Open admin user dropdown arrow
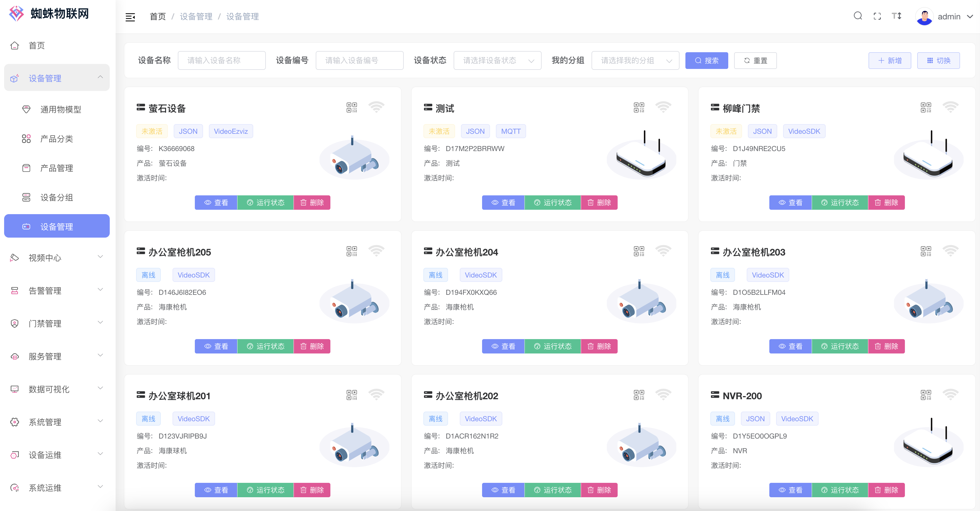 [x=970, y=17]
